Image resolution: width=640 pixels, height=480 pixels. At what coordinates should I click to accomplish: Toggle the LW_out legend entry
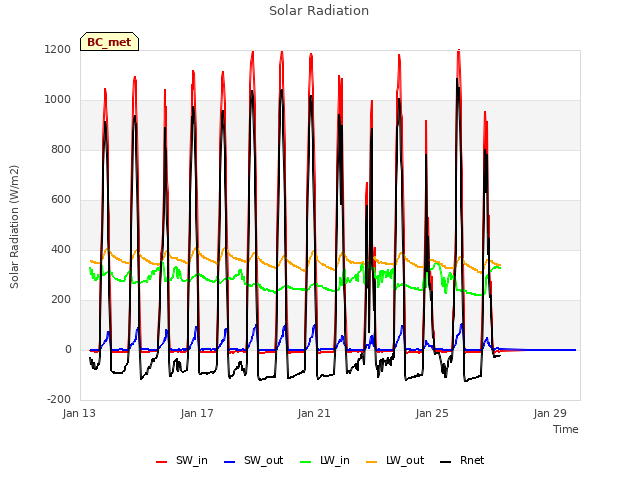pyautogui.click(x=395, y=460)
